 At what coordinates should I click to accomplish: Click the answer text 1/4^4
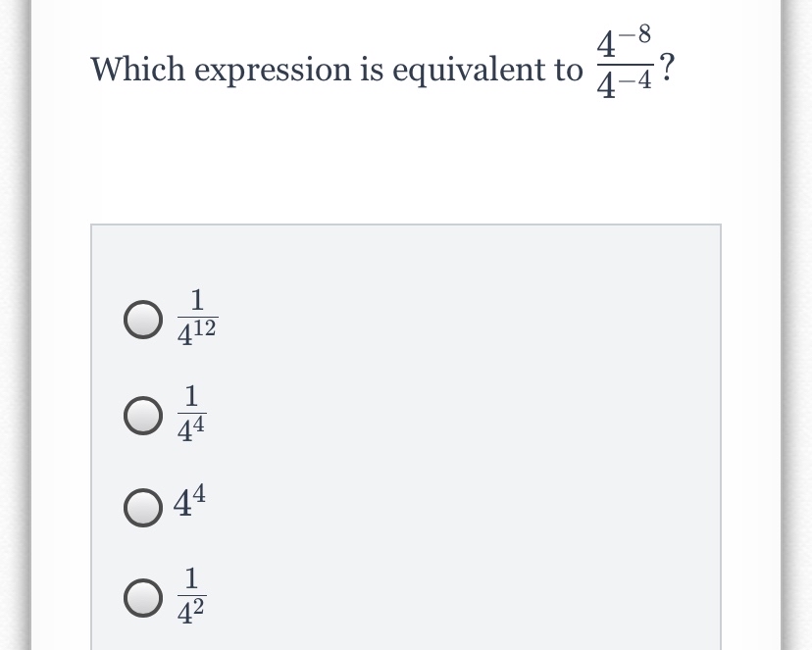(x=191, y=410)
